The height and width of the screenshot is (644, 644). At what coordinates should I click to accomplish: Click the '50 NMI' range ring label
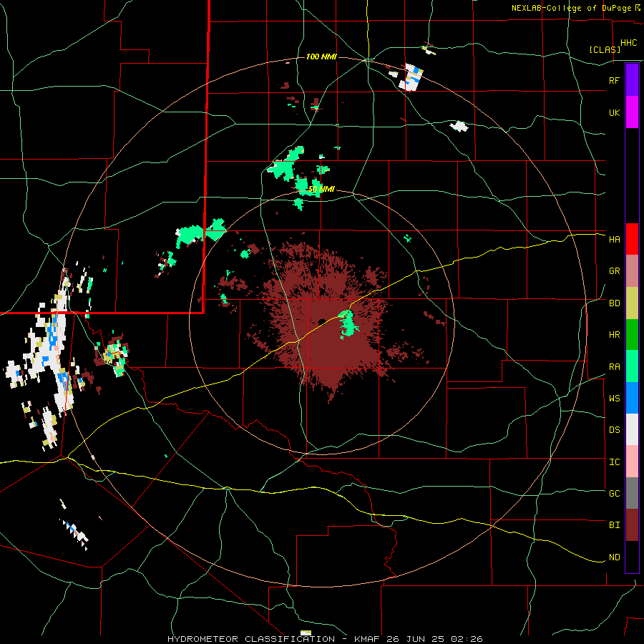(321, 189)
